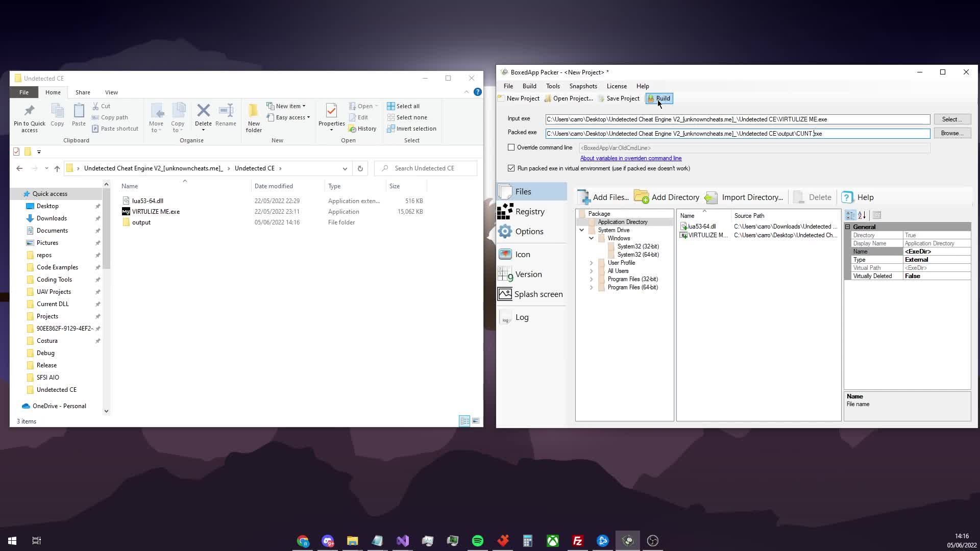Open the New item dropdown in ribbon
Viewport: 980px width, 551px height.
coord(289,106)
